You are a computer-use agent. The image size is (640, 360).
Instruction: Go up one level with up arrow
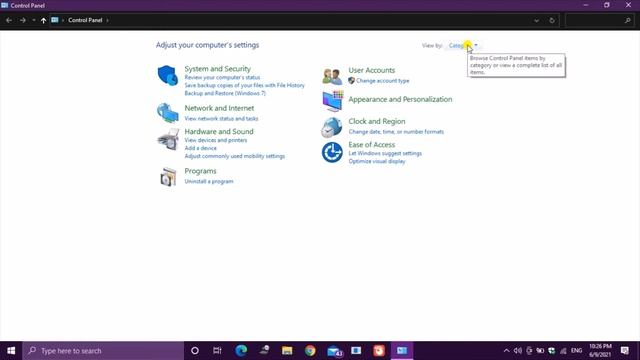tap(43, 20)
